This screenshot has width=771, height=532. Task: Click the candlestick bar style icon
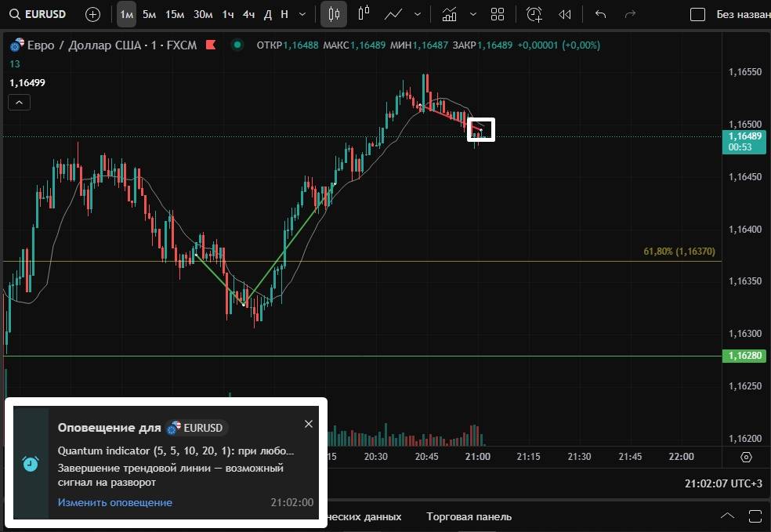[x=334, y=14]
